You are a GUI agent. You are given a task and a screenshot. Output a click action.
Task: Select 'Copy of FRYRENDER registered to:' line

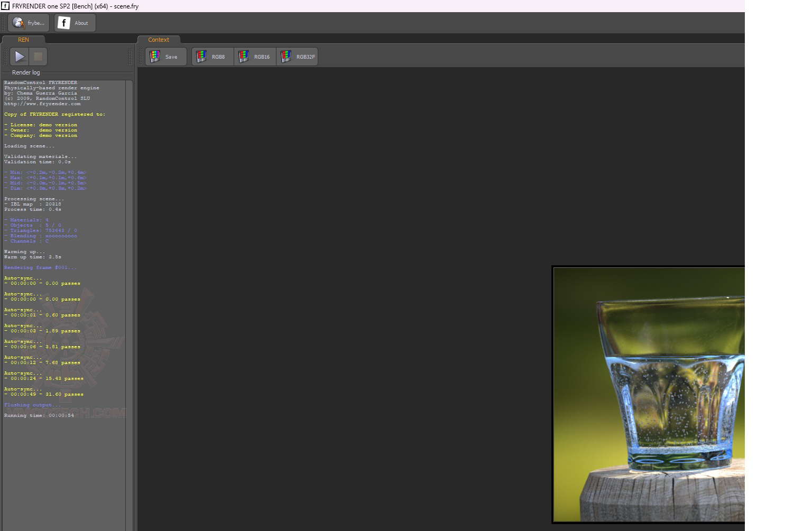pos(55,114)
